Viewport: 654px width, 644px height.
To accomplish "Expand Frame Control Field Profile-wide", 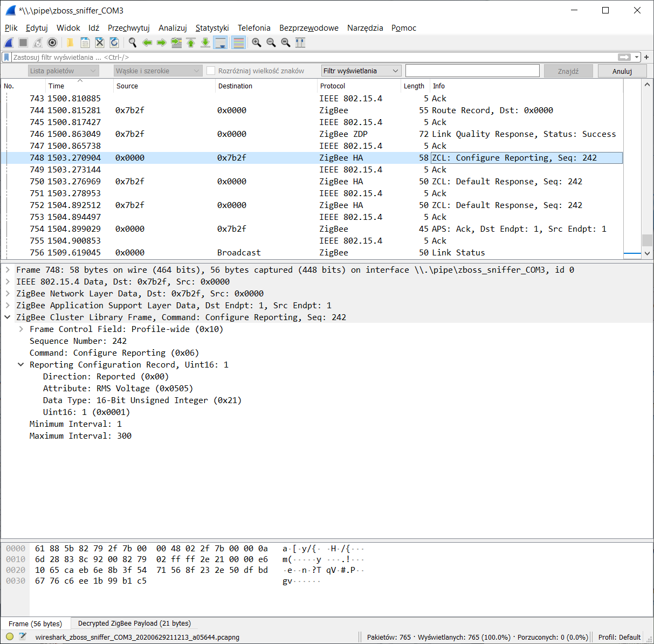I will click(x=21, y=329).
